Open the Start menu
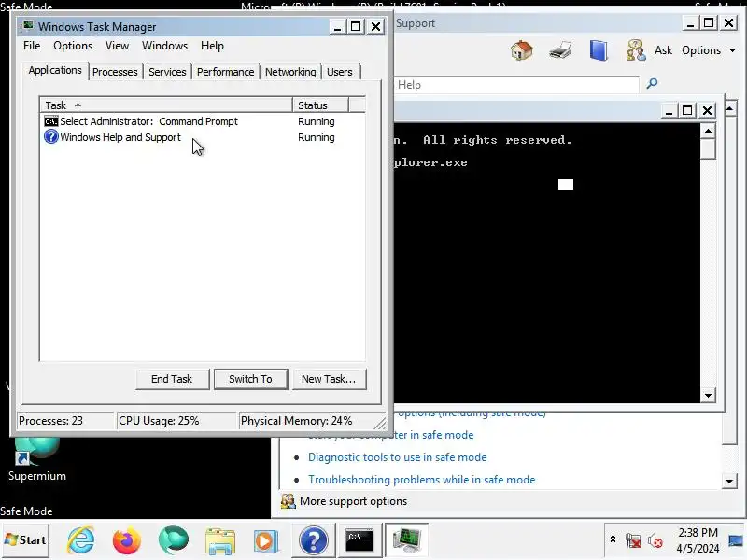Viewport: 747px width, 560px height. point(25,540)
